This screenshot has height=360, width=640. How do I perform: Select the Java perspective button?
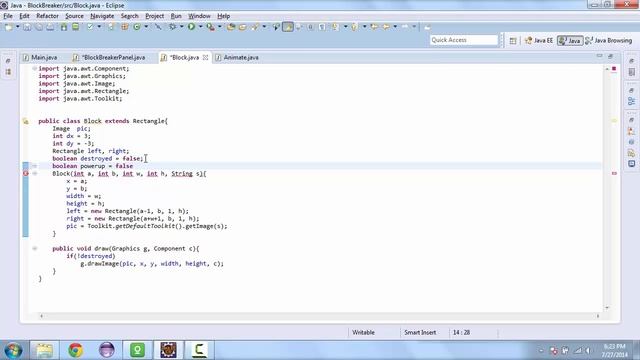coord(570,40)
